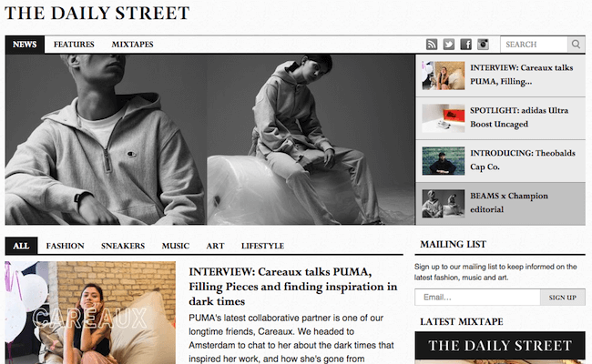
Task: Open the MIXTAPES navigation tab
Action: (x=133, y=44)
